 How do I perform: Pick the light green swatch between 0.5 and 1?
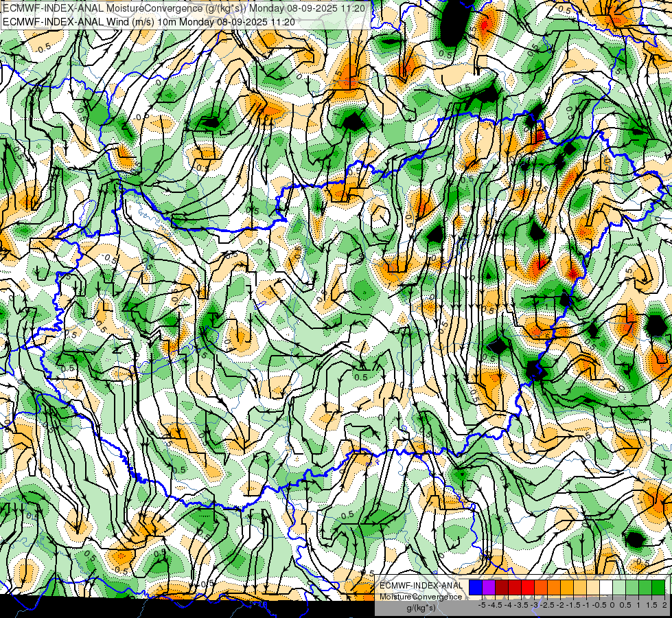pos(632,588)
